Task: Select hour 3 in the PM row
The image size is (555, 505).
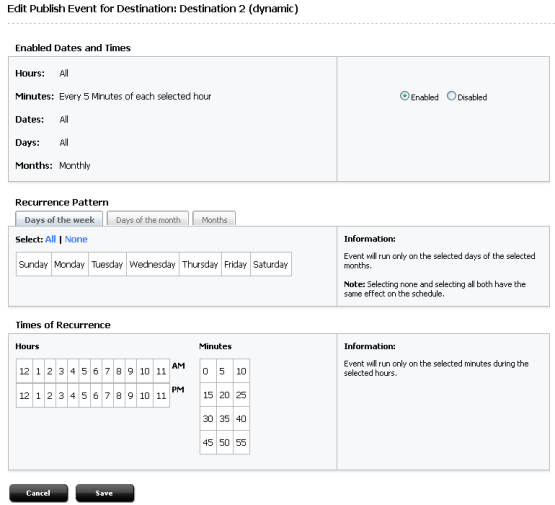Action: (62, 395)
